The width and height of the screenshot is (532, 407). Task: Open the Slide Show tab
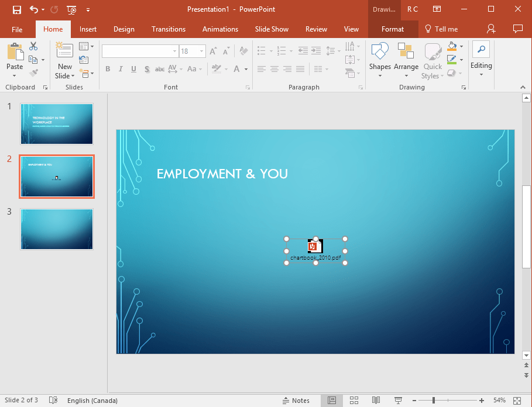[x=272, y=29]
